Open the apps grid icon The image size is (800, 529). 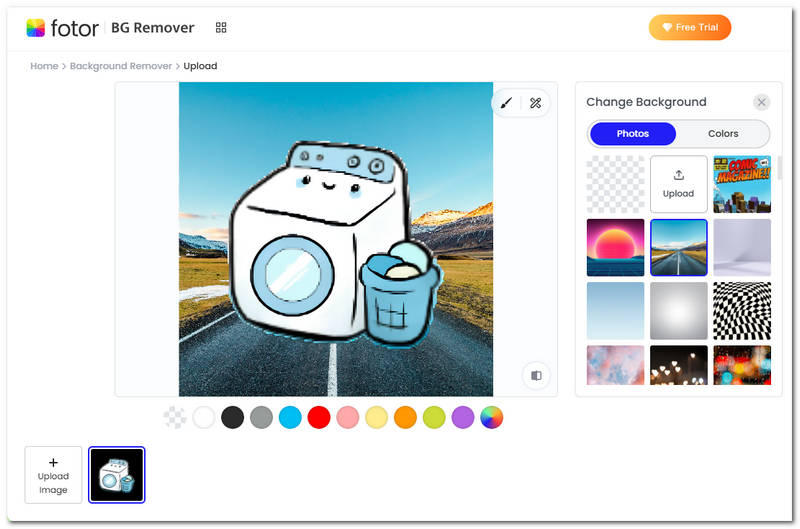pyautogui.click(x=221, y=28)
